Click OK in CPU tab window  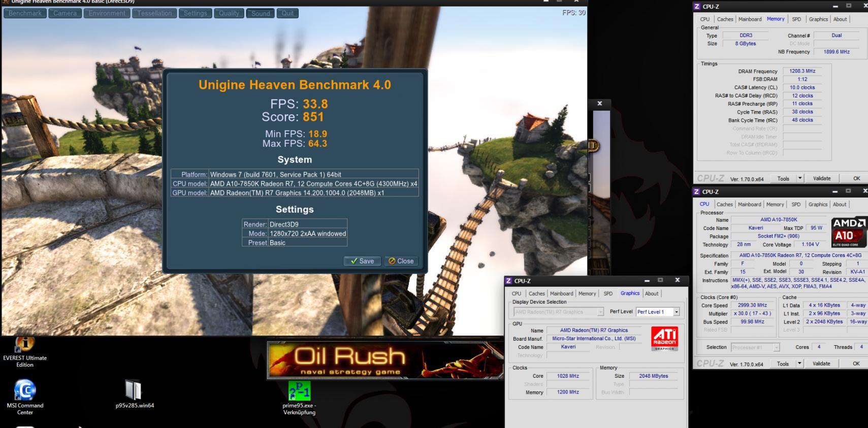[856, 364]
